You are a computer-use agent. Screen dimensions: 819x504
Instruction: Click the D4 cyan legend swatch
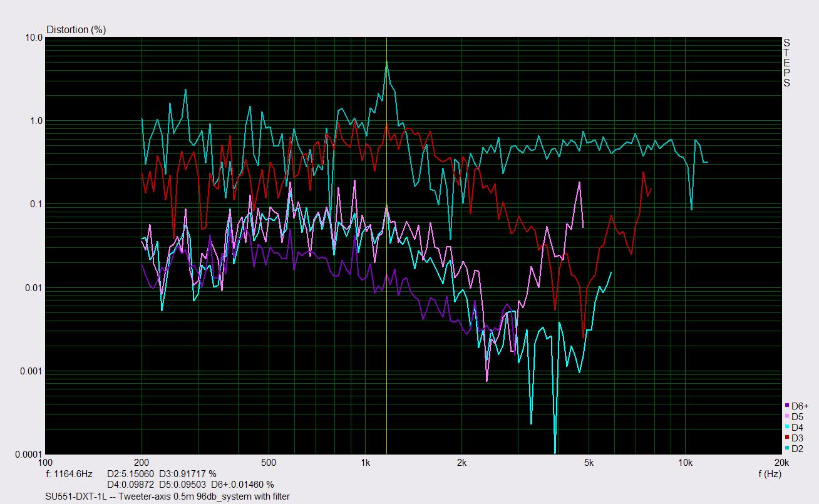pos(786,427)
